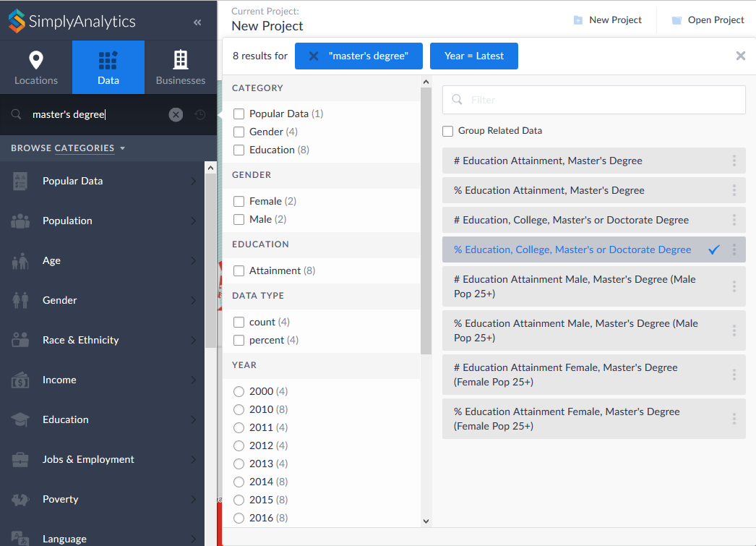The height and width of the screenshot is (546, 756).
Task: Switch to the Locations tab
Action: pyautogui.click(x=36, y=67)
